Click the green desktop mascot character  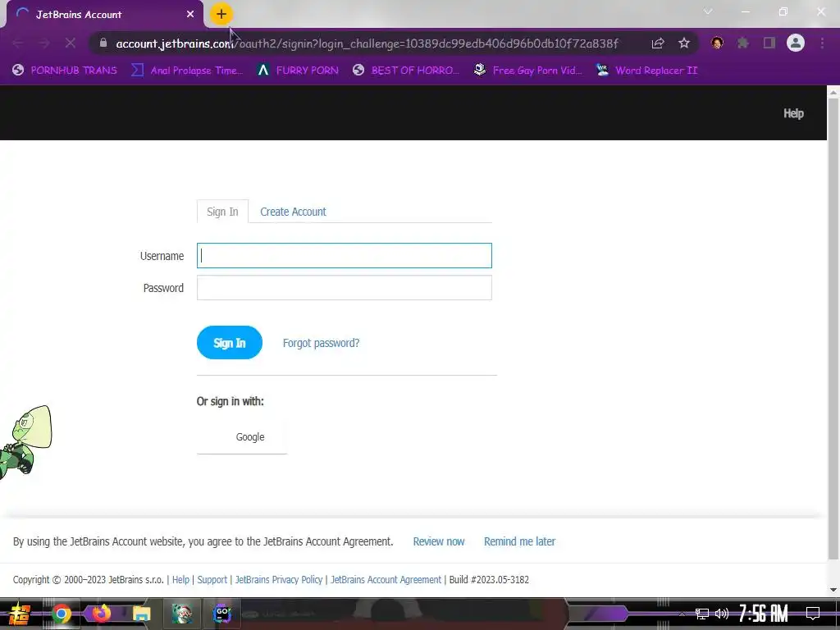pos(25,442)
